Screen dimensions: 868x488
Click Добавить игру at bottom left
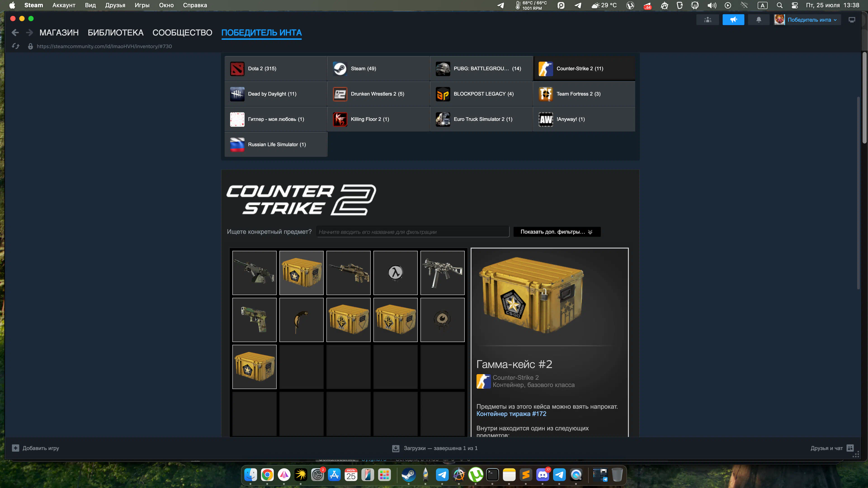pyautogui.click(x=35, y=448)
